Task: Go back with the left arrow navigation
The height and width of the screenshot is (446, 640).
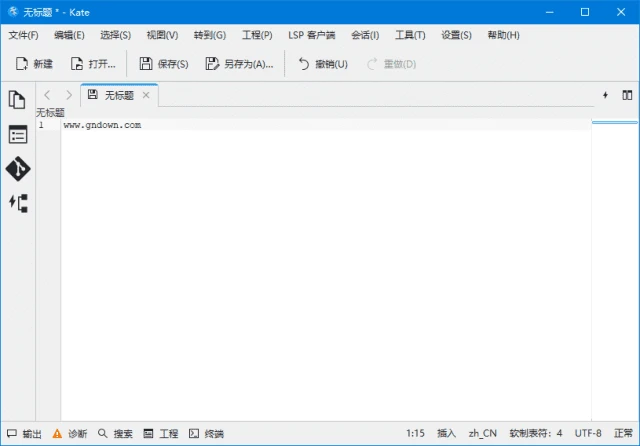Action: tap(47, 95)
